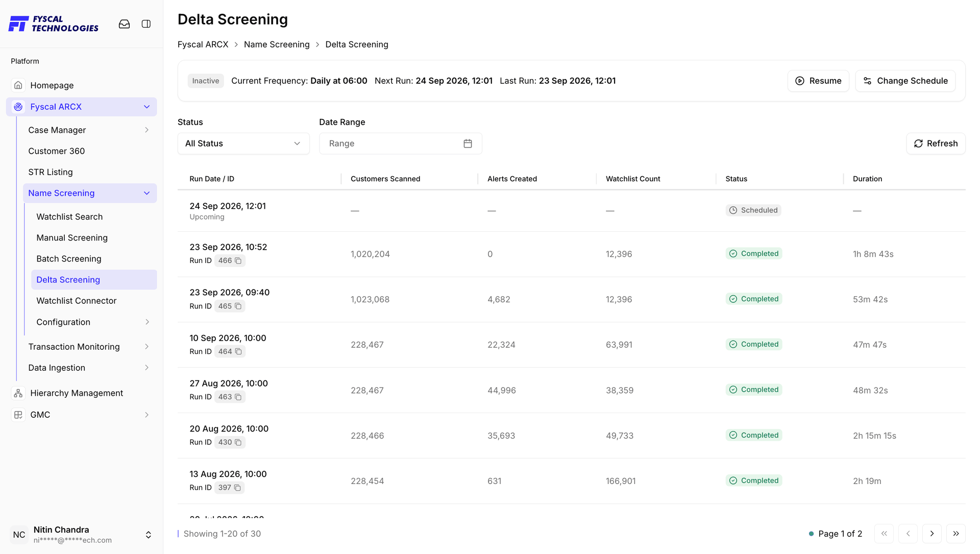Click the 24 Sep 2026, 12:01 upcoming row
The image size is (980, 554).
[572, 211]
